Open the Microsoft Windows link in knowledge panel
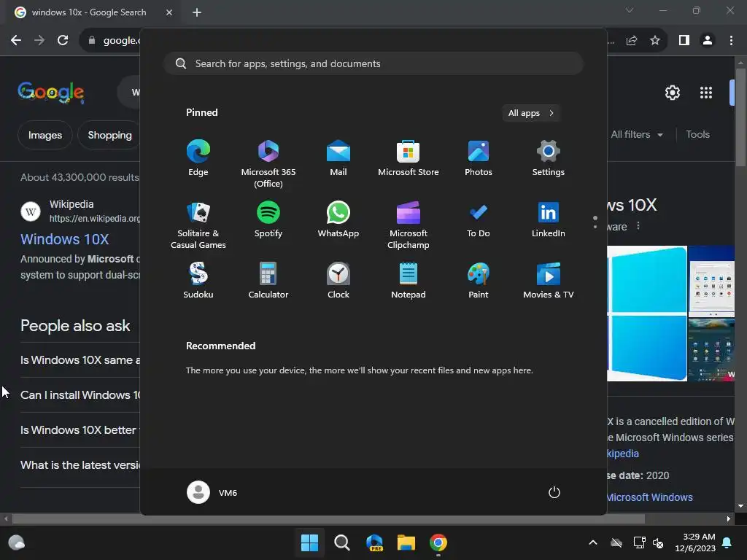747x560 pixels. pos(650,497)
